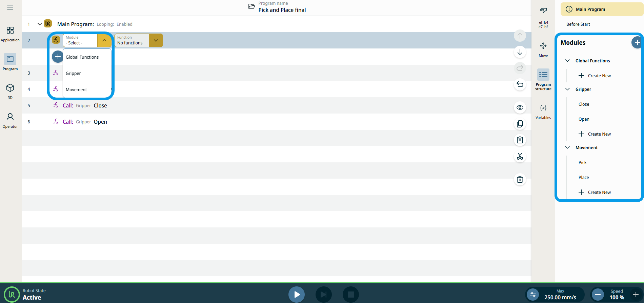Switch to the 3D view tab
Screen dimensions: 644x303
pos(10,91)
